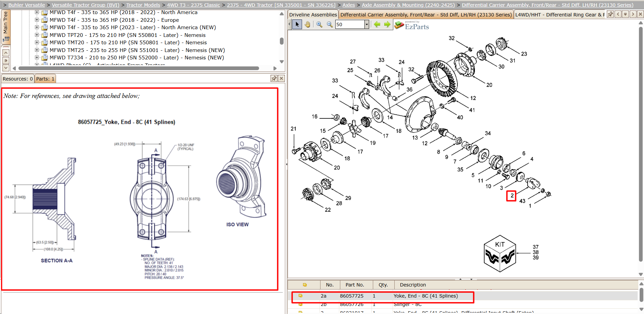This screenshot has height=314, width=644.
Task: Click the tree view horizontal scrollbar thumb
Action: pyautogui.click(x=139, y=68)
